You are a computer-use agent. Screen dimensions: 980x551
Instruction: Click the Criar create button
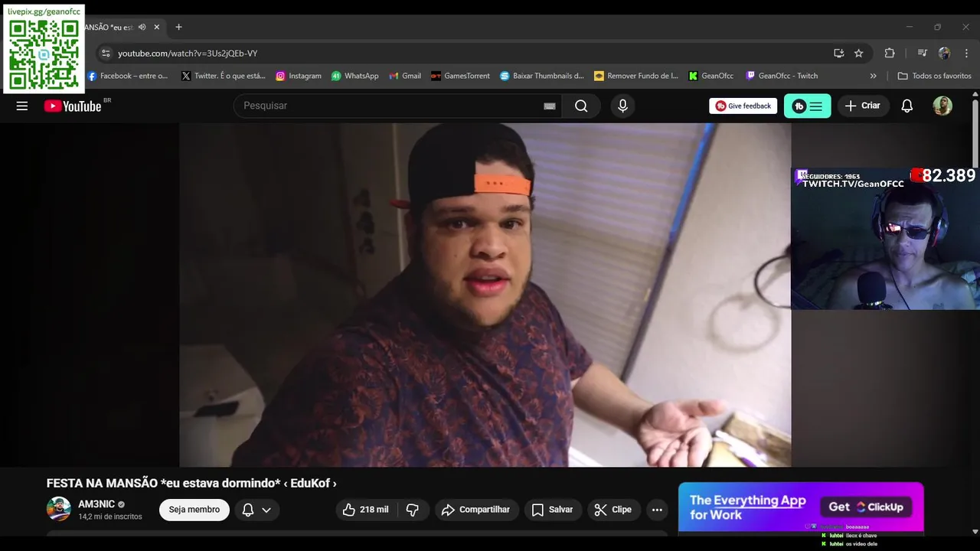(x=863, y=106)
